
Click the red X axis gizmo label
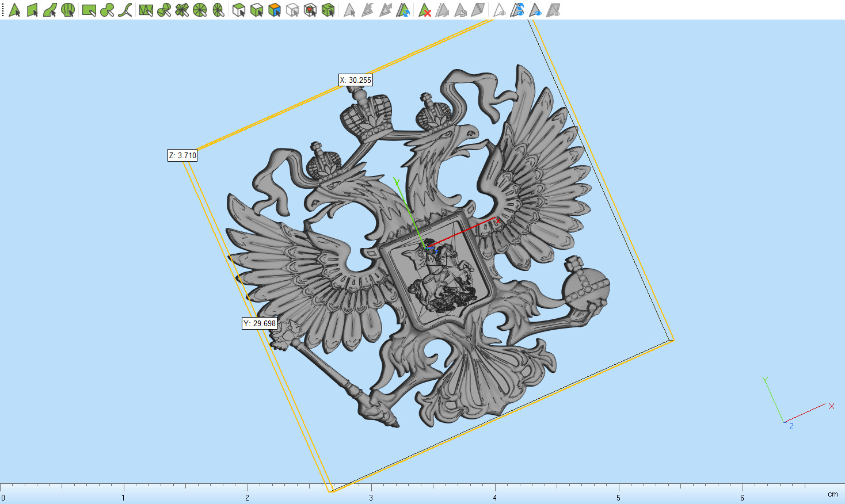[x=832, y=406]
